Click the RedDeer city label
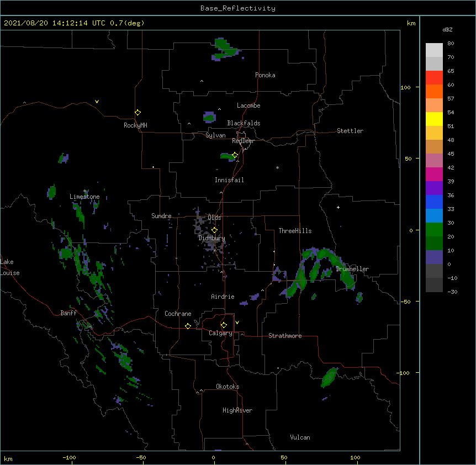 243,141
